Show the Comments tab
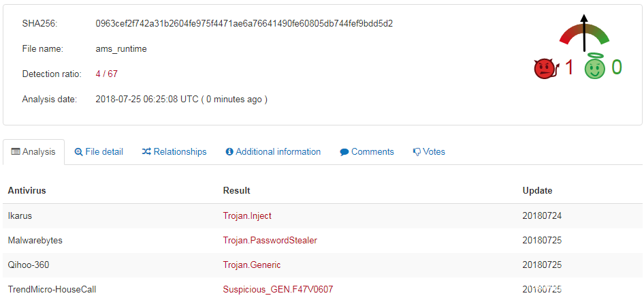This screenshot has height=300, width=644. click(x=372, y=152)
